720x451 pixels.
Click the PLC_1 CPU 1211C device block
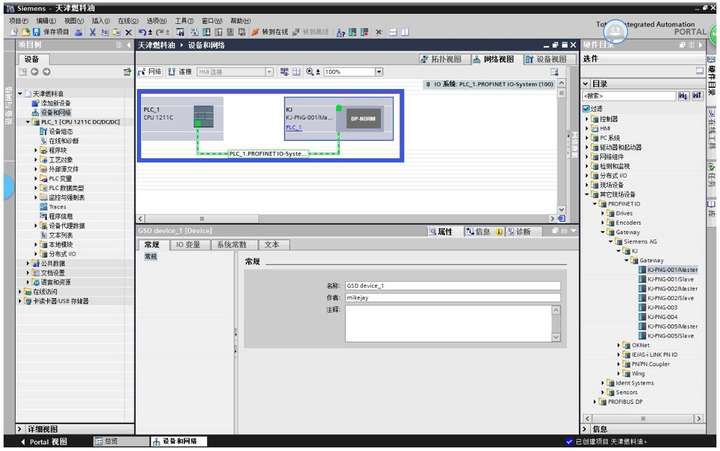pos(182,118)
